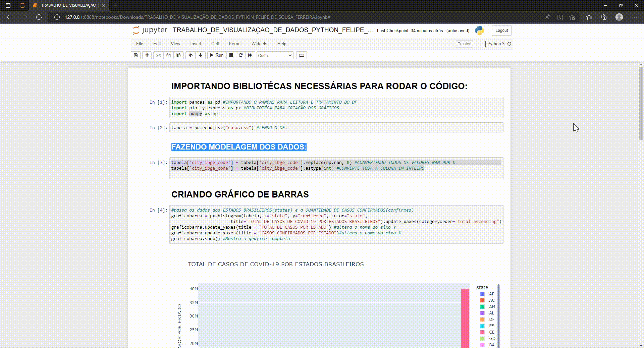The width and height of the screenshot is (644, 348).
Task: Insert a new cell with the plus icon
Action: click(147, 55)
